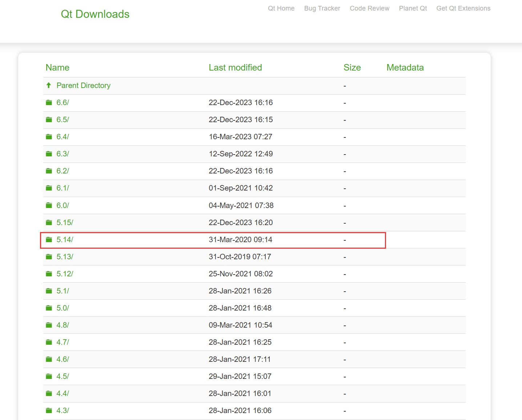
Task: Click the date 16-Mar-2023 07:27
Action: point(240,137)
